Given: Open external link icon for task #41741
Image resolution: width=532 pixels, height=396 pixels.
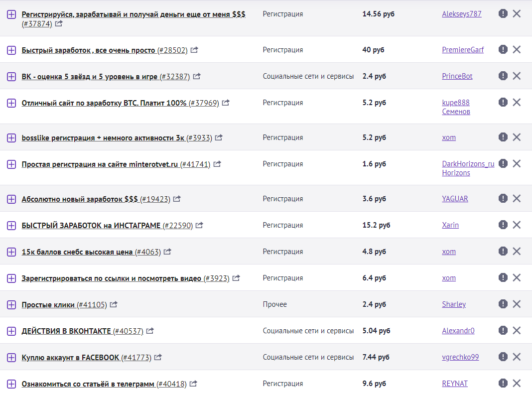Looking at the screenshot, I should point(217,164).
